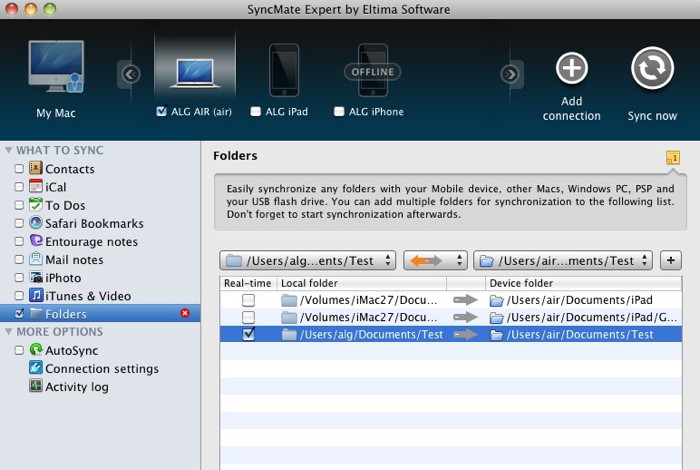Select the offline ALG iPhone device icon
The image size is (700, 470).
point(373,70)
